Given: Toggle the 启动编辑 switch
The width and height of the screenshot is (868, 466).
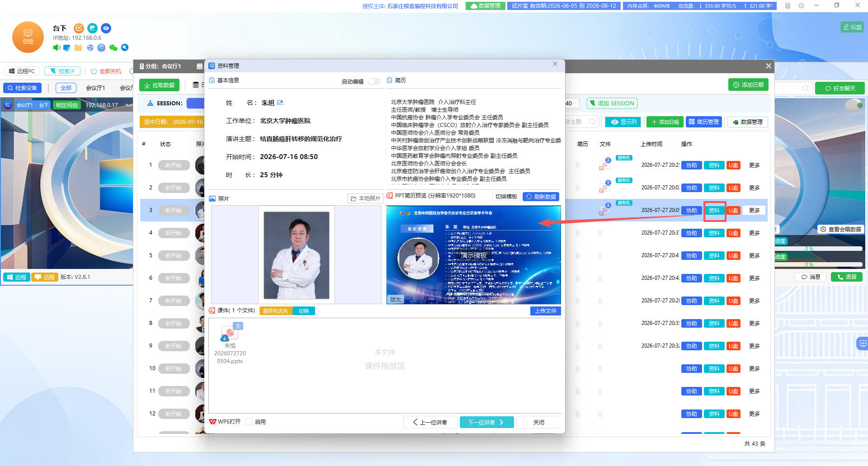Looking at the screenshot, I should [x=374, y=81].
